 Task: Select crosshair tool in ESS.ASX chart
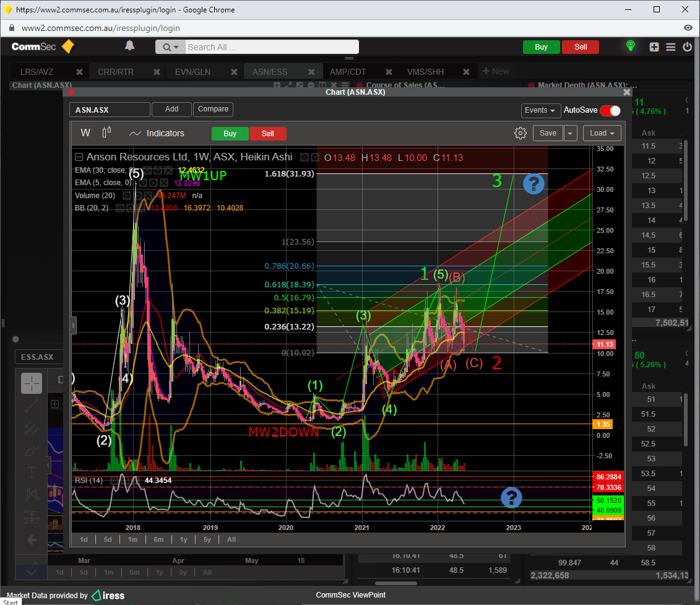(x=32, y=383)
